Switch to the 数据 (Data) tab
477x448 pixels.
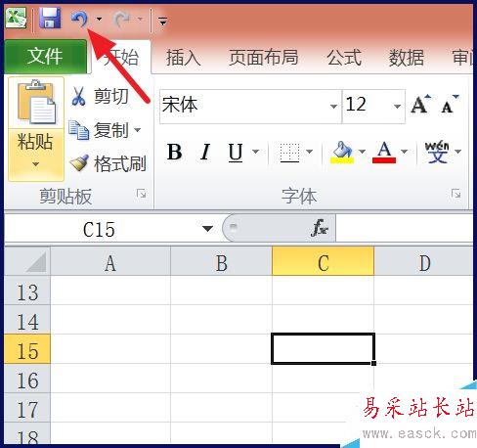coord(407,58)
